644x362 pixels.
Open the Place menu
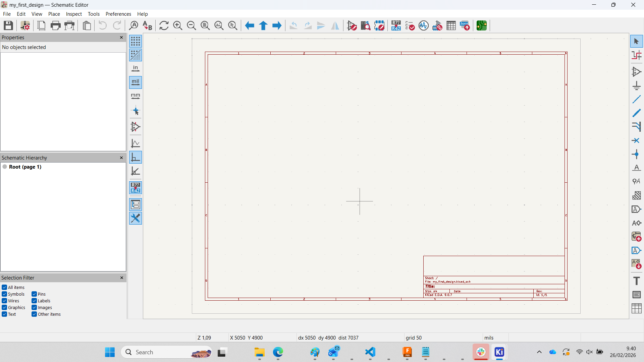(54, 14)
